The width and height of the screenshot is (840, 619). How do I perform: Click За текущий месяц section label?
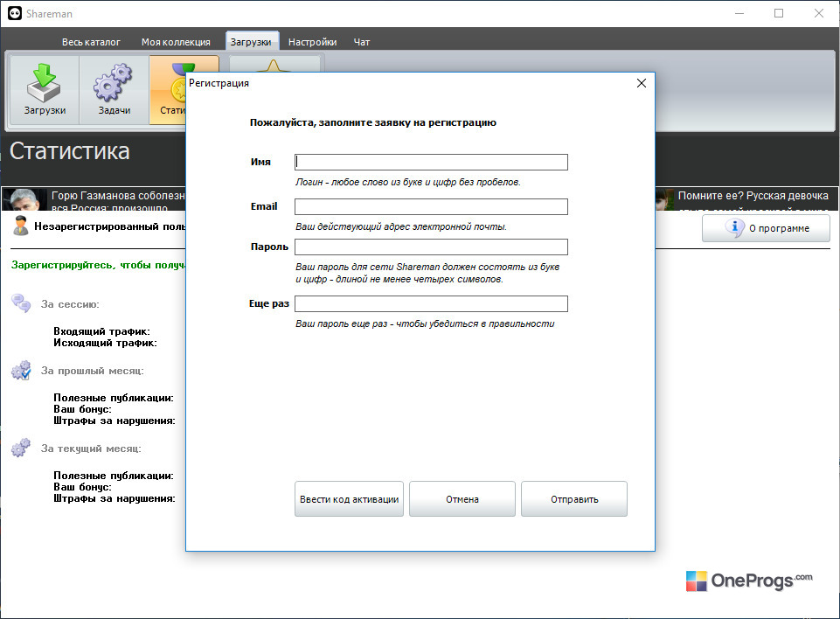pyautogui.click(x=91, y=448)
